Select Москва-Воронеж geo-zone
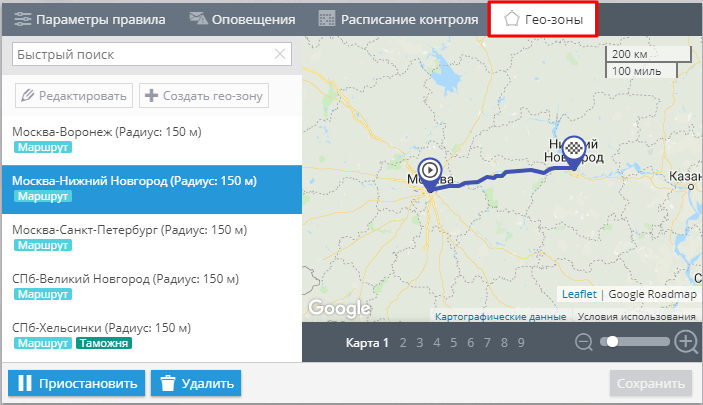Screen dimensions: 703x405 point(152,140)
